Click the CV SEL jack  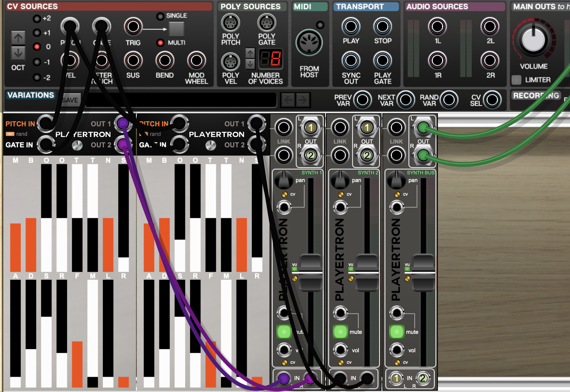tap(492, 100)
